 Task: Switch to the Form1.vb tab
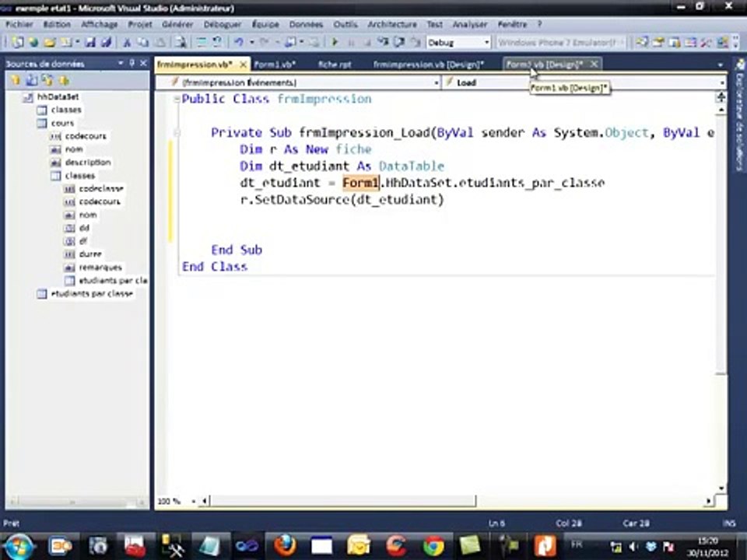pos(275,65)
